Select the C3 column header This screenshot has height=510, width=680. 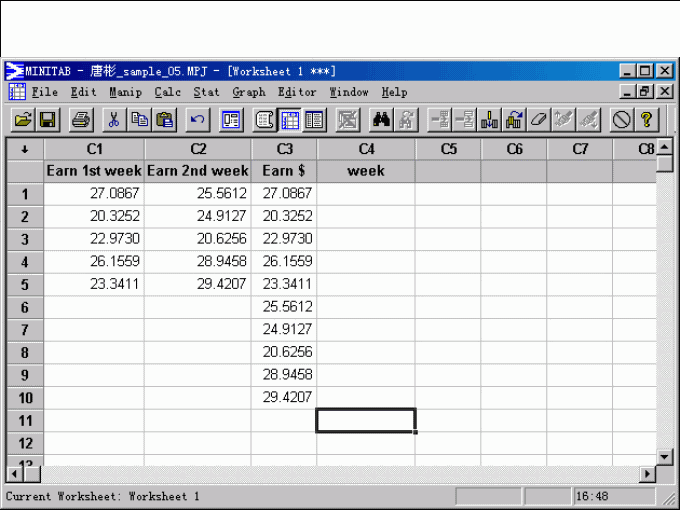[284, 149]
